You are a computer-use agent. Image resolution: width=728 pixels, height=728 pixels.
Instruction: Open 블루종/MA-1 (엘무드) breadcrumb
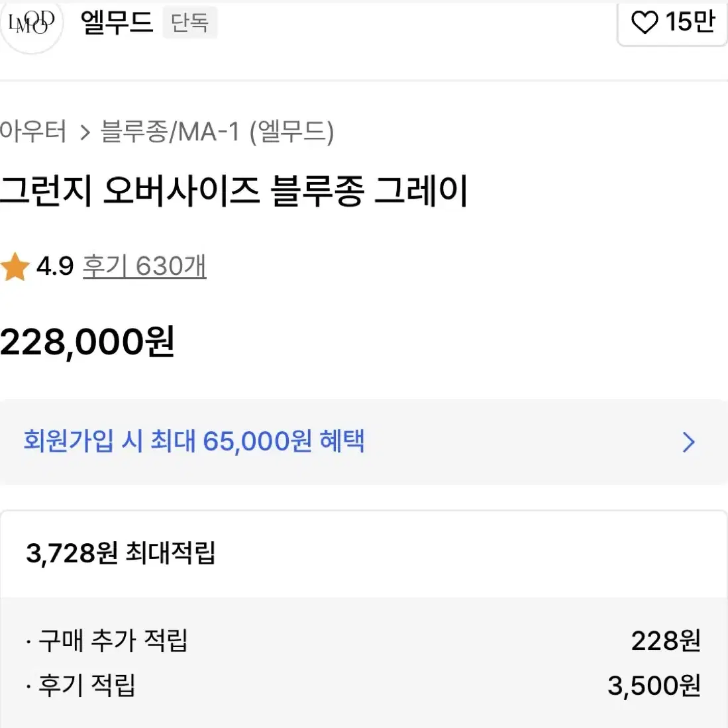click(x=217, y=132)
